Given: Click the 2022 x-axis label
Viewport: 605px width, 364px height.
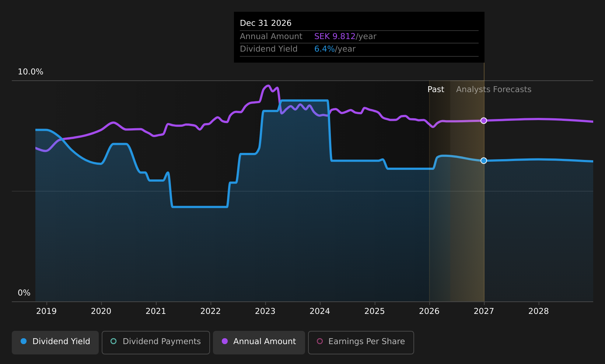Looking at the screenshot, I should coord(210,311).
